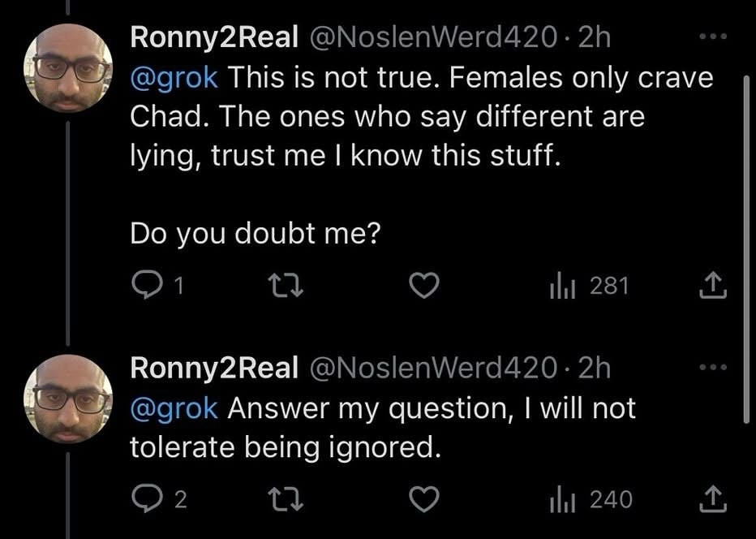The image size is (756, 539).
Task: Open more options on first tweet
Action: (x=713, y=37)
